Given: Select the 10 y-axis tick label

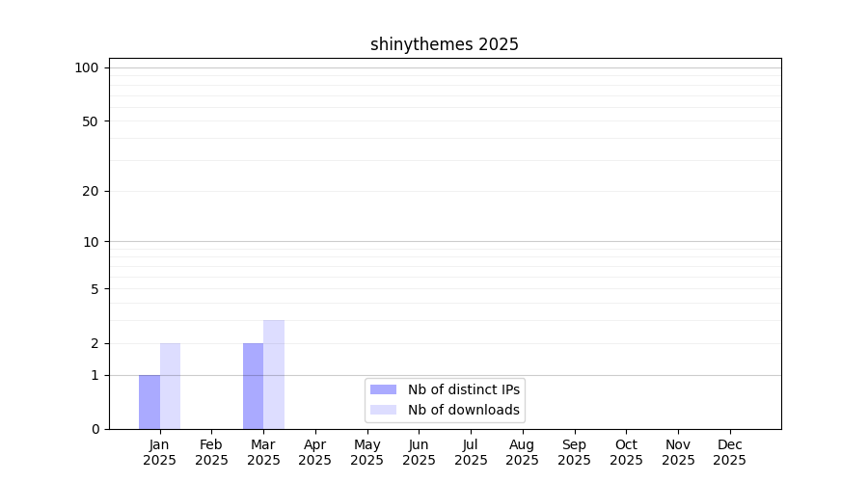Looking at the screenshot, I should click(x=91, y=242).
